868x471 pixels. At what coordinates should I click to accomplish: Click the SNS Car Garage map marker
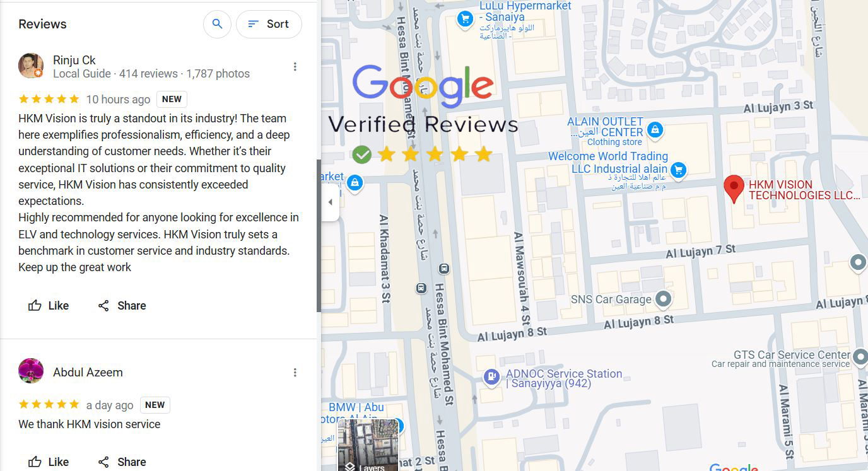663,299
